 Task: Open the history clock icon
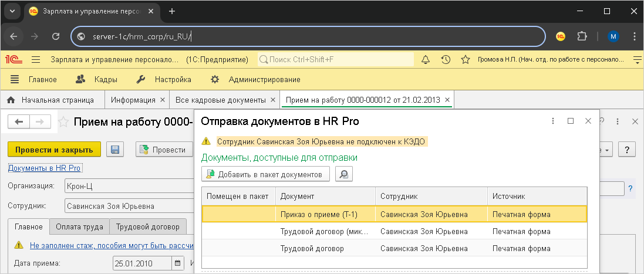coord(446,60)
